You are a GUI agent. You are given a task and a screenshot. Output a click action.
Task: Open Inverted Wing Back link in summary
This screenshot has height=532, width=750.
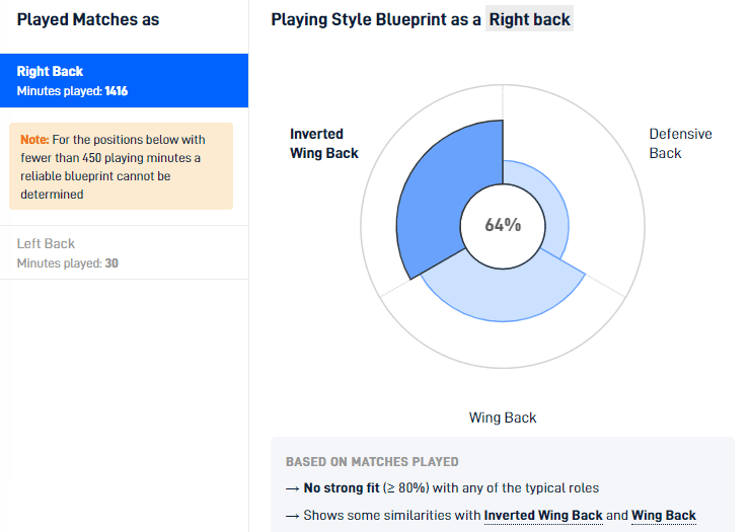coord(543,515)
